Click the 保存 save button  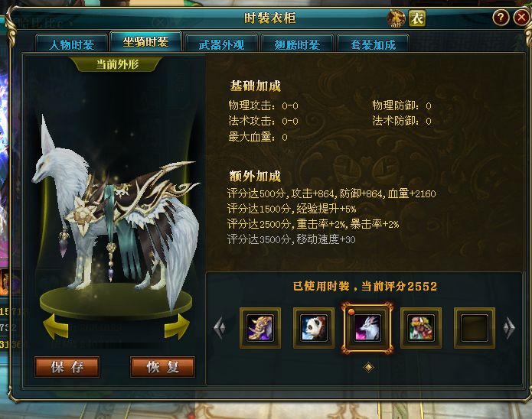pyautogui.click(x=67, y=367)
